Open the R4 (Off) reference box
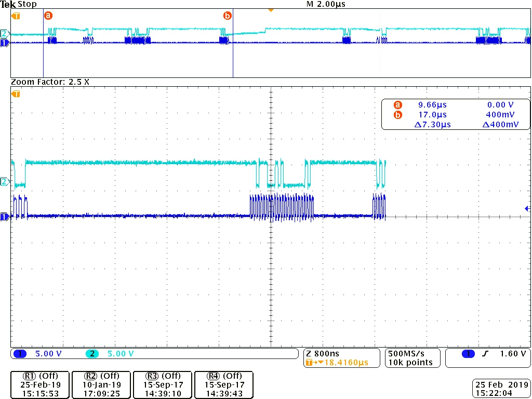The width and height of the screenshot is (532, 399). 224,384
